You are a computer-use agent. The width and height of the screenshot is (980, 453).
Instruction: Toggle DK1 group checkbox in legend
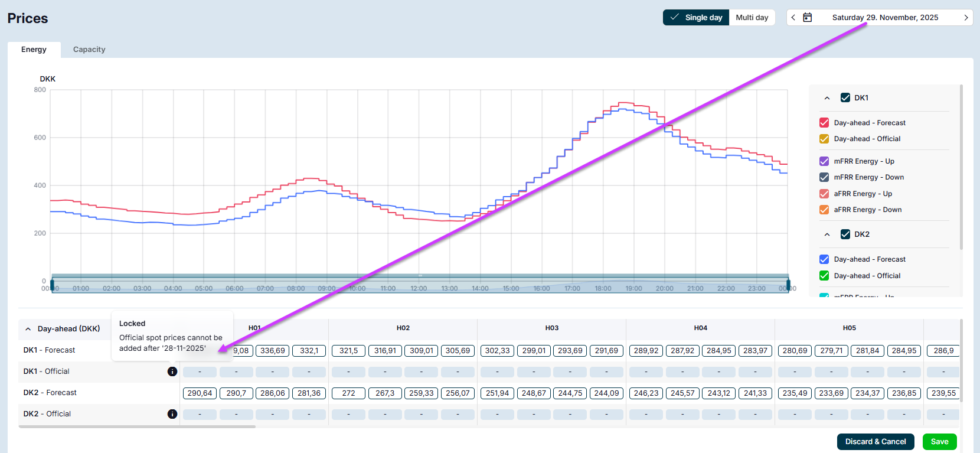point(845,98)
